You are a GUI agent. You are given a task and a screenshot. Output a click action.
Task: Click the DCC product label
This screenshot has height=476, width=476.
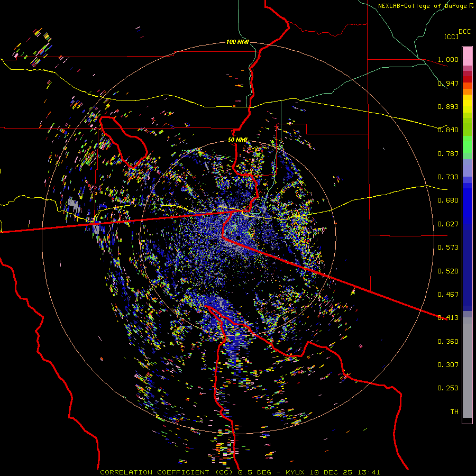point(464,32)
